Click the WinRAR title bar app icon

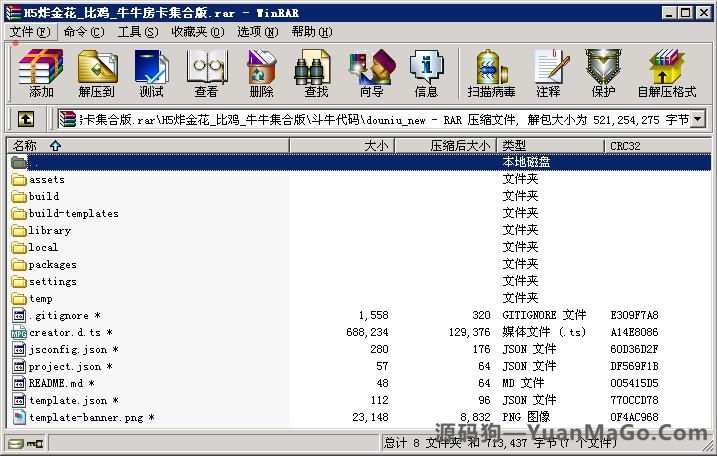(13, 12)
